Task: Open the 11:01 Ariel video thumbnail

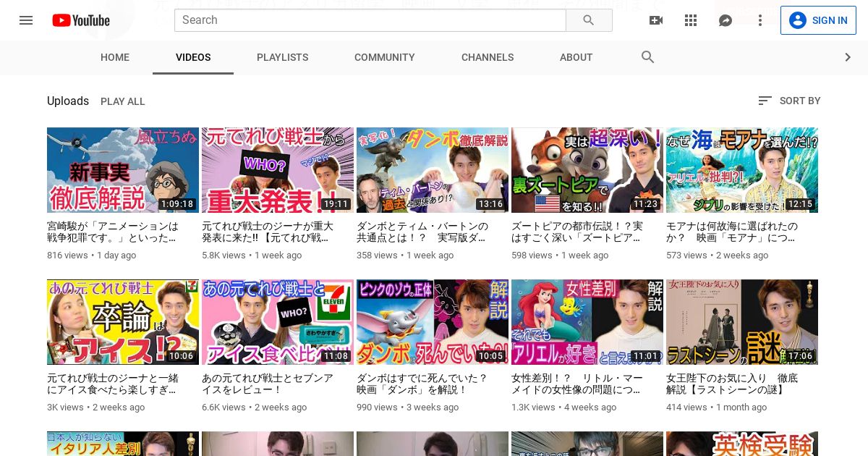Action: pyautogui.click(x=587, y=322)
